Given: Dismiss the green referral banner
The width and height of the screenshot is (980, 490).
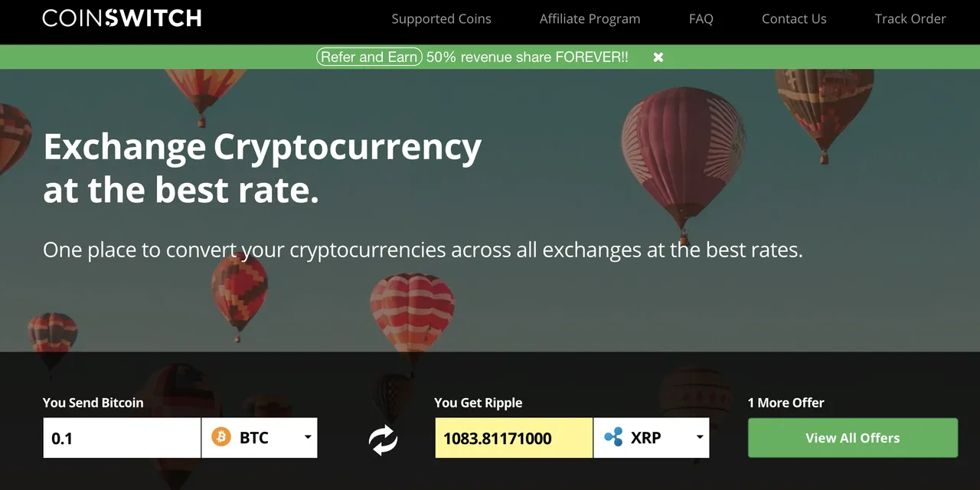Looking at the screenshot, I should tap(658, 57).
